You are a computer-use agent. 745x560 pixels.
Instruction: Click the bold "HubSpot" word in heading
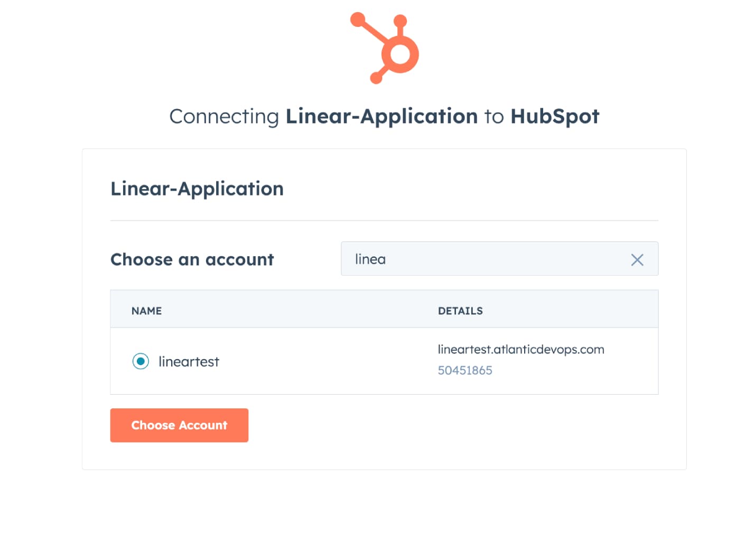[x=555, y=116]
